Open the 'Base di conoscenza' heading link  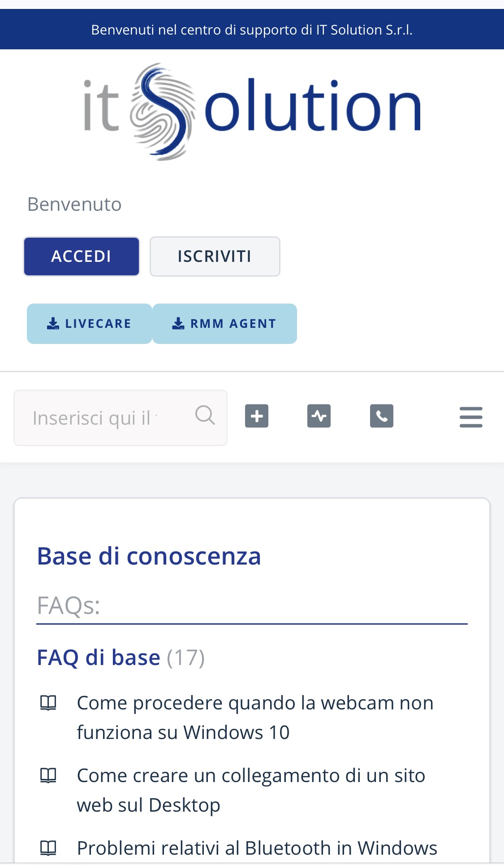pyautogui.click(x=149, y=556)
